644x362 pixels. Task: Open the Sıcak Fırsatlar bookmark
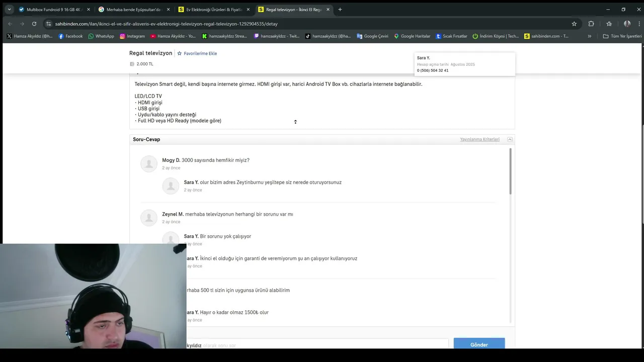(452, 36)
